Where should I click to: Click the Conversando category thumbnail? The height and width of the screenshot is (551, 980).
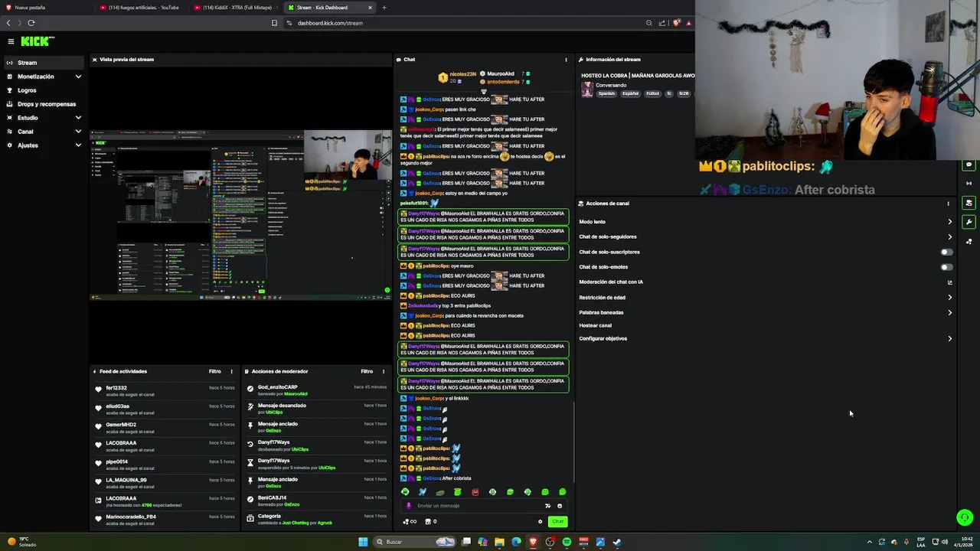click(586, 90)
